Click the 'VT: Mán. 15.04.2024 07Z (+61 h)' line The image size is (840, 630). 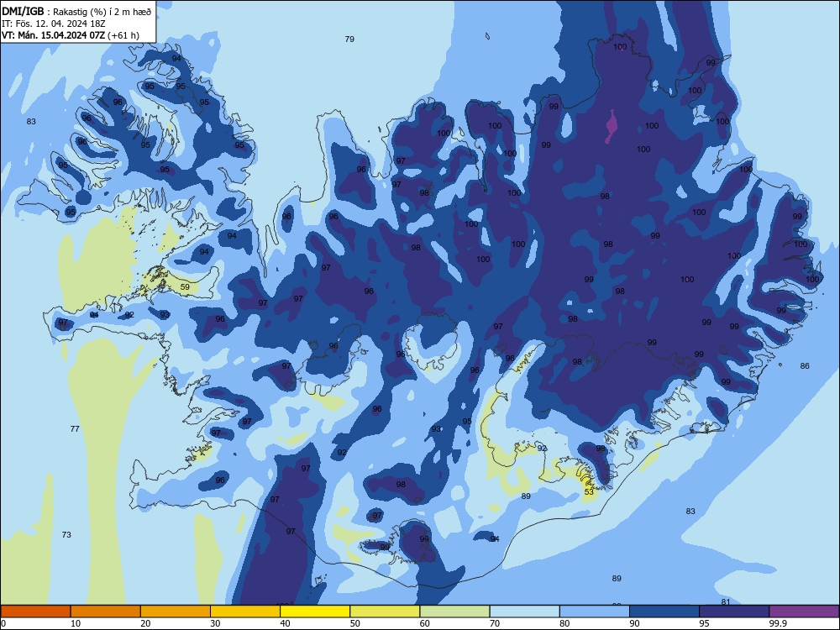click(71, 35)
